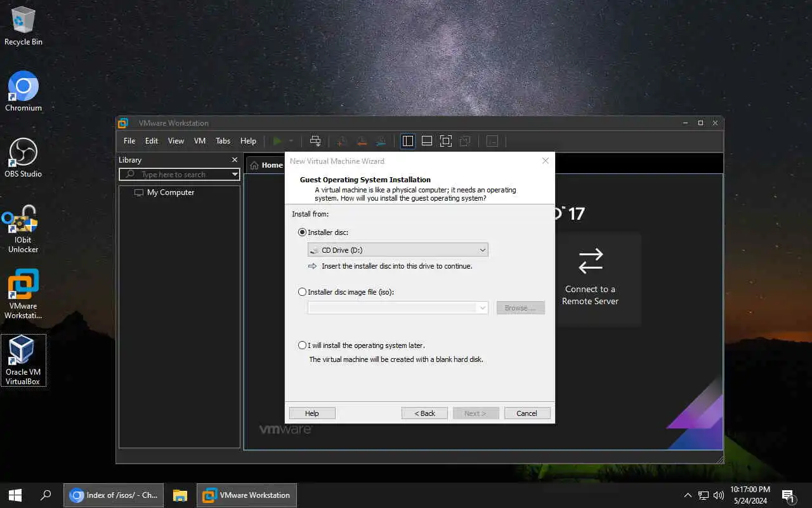This screenshot has height=508, width=812.
Task: Click Connect to a Remote Server tile
Action: tap(590, 279)
